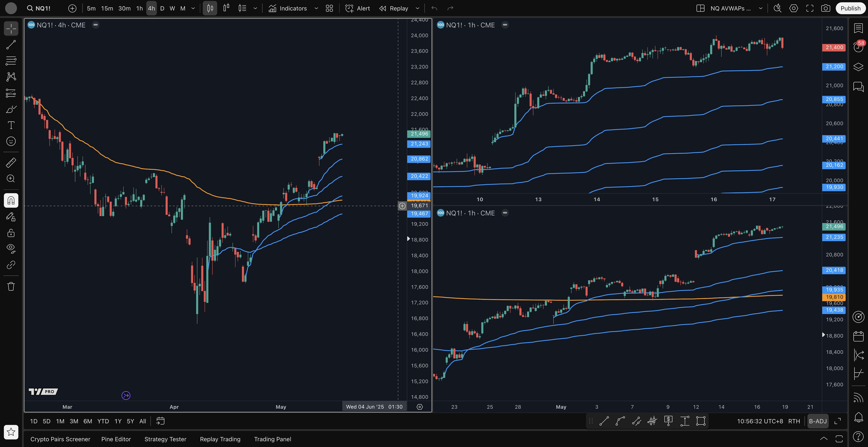Expand the Replay options dropdown arrow

[x=417, y=8]
